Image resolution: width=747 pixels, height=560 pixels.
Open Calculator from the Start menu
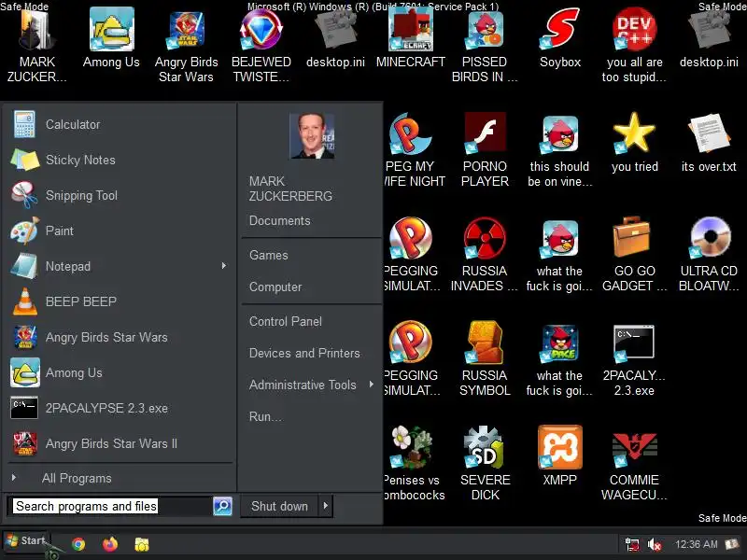click(120, 124)
